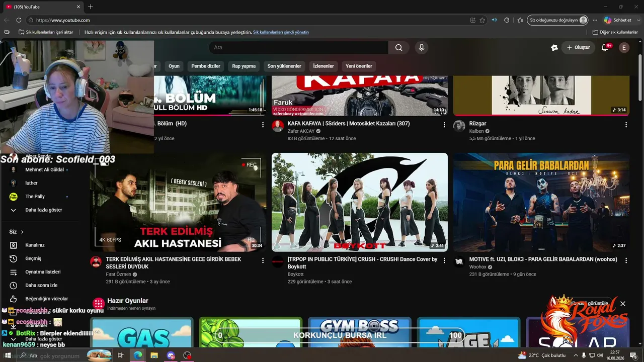Click the taskbar volume icon
The height and width of the screenshot is (362, 644).
coord(599,355)
